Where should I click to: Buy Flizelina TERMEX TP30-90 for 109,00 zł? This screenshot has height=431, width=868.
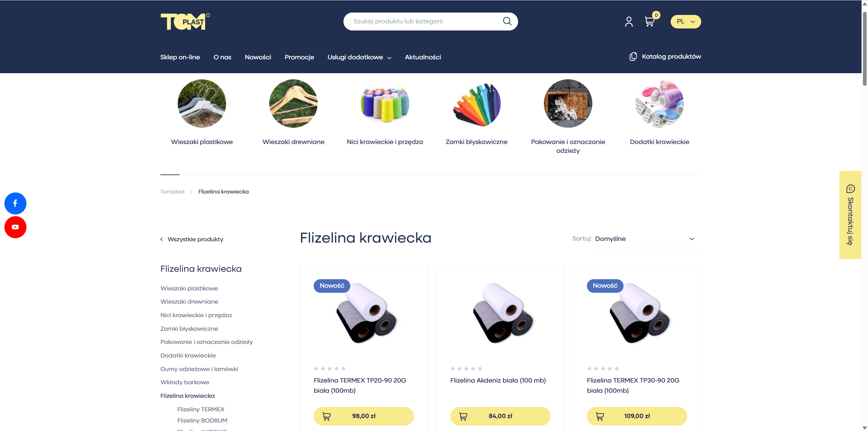pos(637,416)
